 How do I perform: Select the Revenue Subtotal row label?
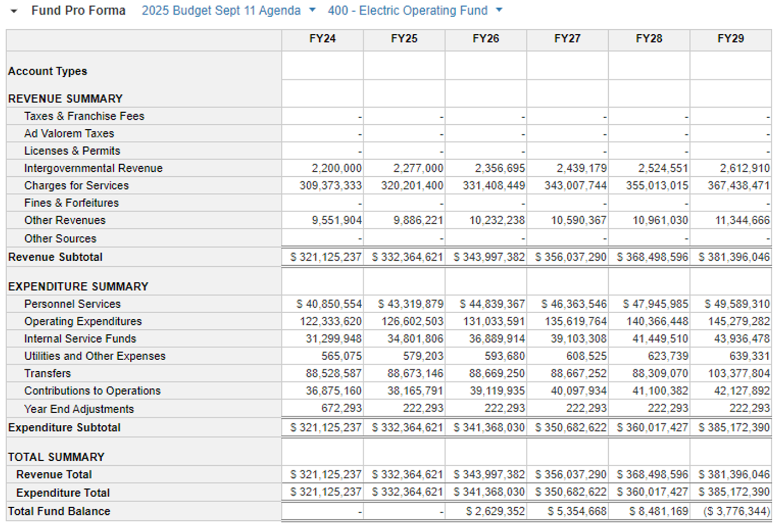coord(55,257)
